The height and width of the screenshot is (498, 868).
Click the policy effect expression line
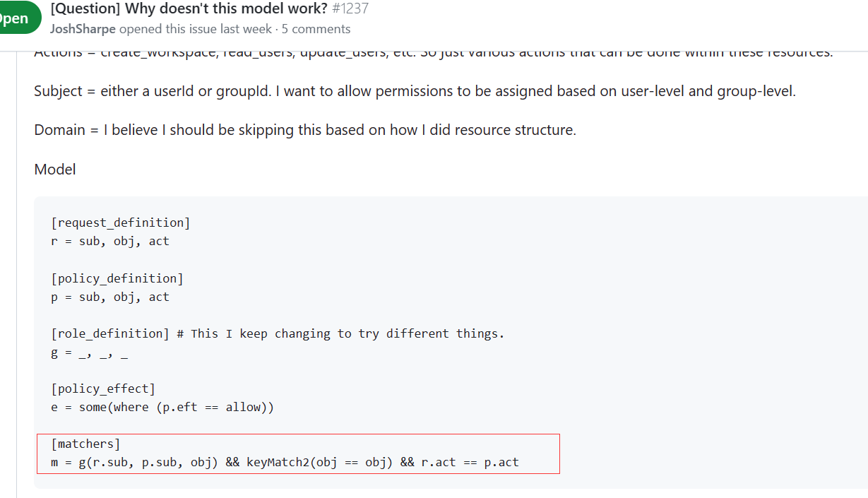click(x=163, y=407)
